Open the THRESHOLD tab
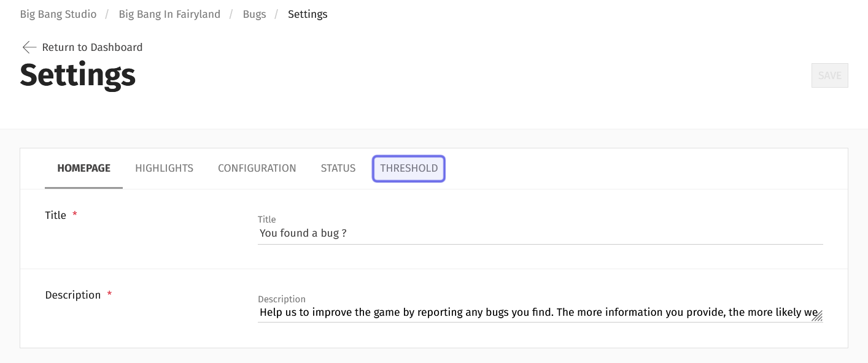868x363 pixels. (409, 169)
